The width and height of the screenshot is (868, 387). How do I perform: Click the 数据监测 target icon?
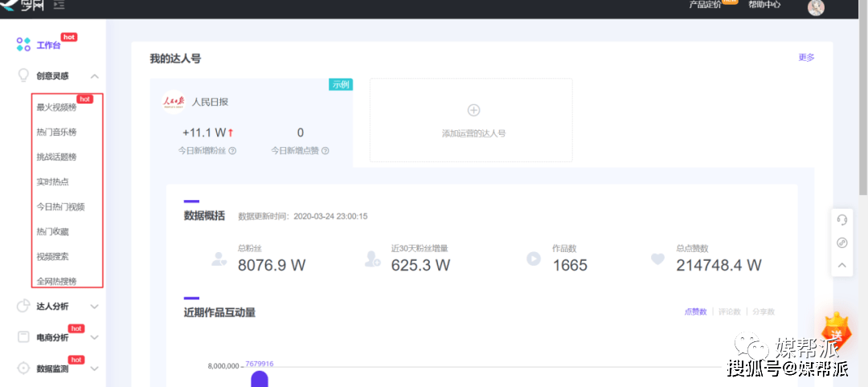pos(23,368)
